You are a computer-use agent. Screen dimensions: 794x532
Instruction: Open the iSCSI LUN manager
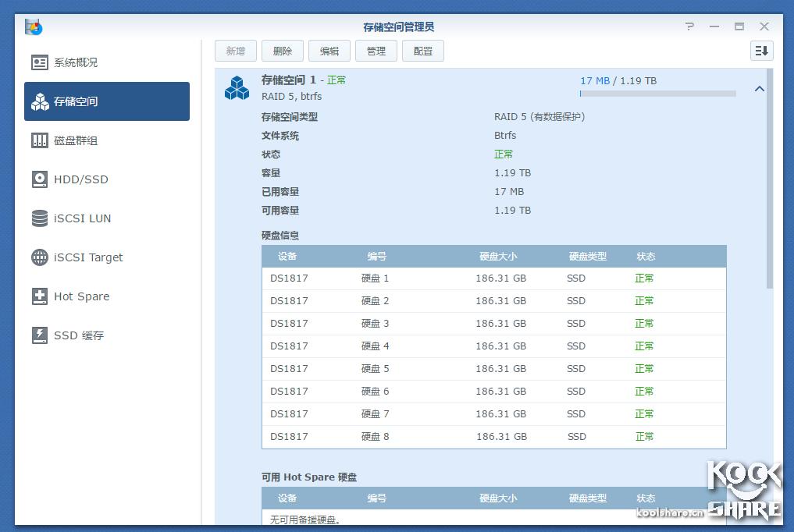[78, 218]
